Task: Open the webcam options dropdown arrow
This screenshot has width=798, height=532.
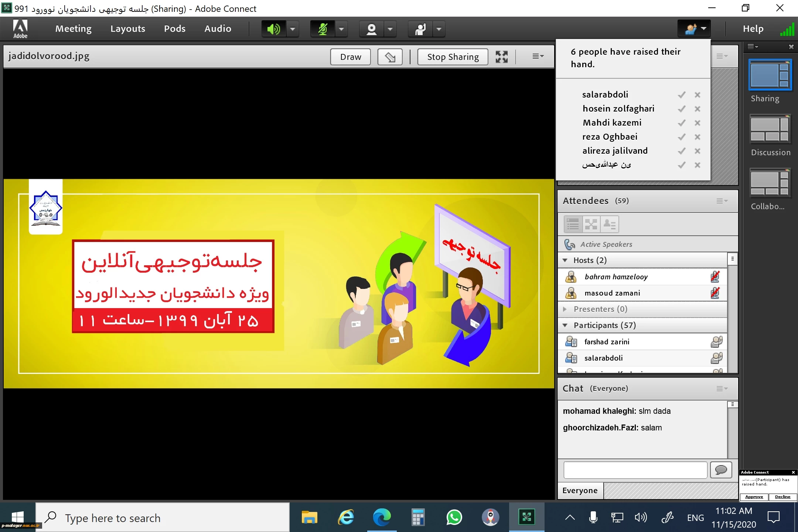Action: click(390, 29)
